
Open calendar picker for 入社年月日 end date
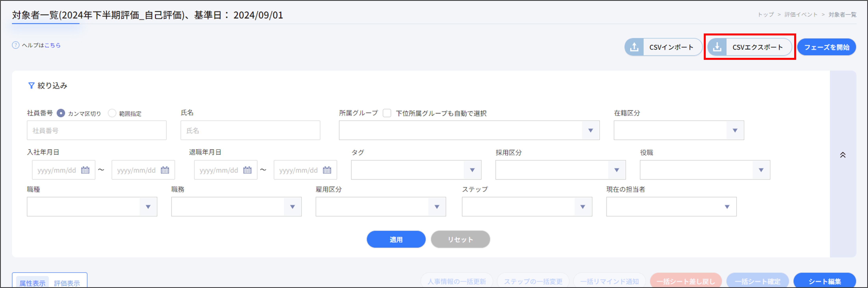point(165,170)
